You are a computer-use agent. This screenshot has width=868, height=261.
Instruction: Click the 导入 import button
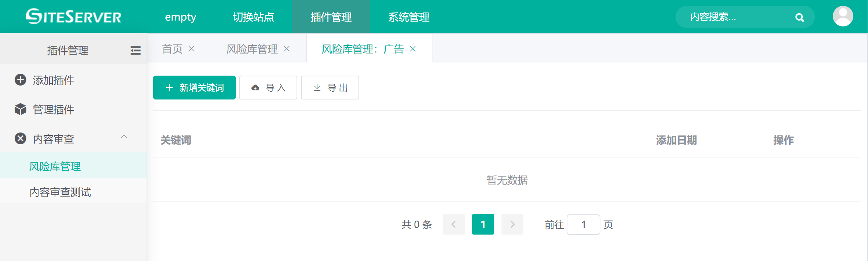click(268, 87)
